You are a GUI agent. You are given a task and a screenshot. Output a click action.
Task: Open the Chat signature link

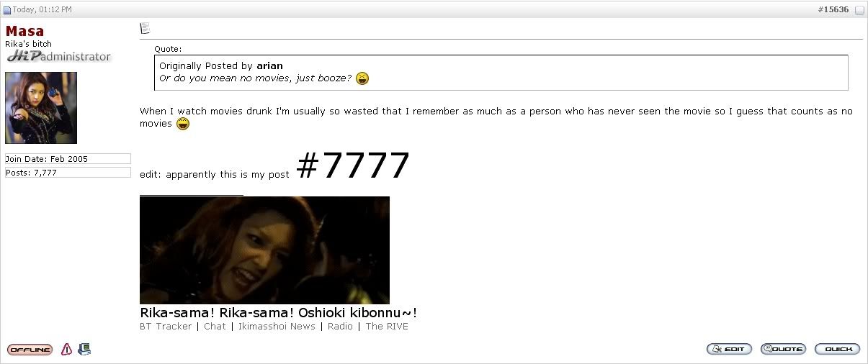pyautogui.click(x=215, y=327)
